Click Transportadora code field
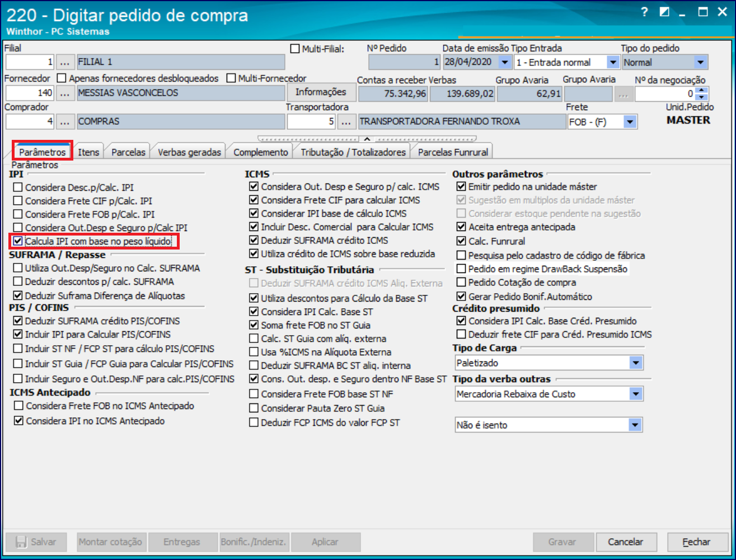 (312, 121)
